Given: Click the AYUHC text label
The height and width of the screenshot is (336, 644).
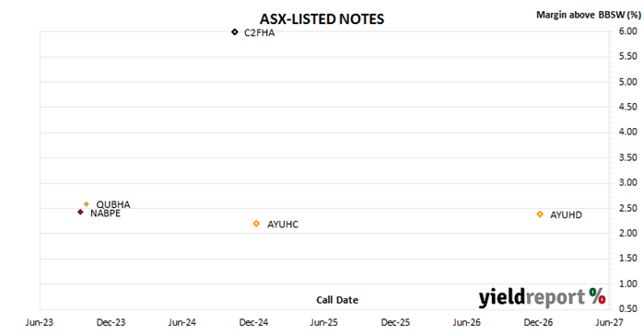Looking at the screenshot, I should tap(283, 225).
